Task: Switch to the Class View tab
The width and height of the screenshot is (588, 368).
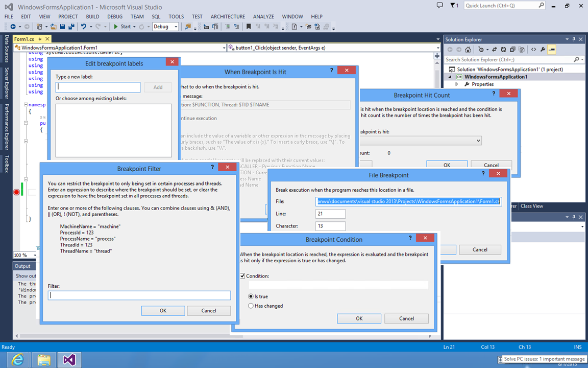Action: tap(531, 206)
